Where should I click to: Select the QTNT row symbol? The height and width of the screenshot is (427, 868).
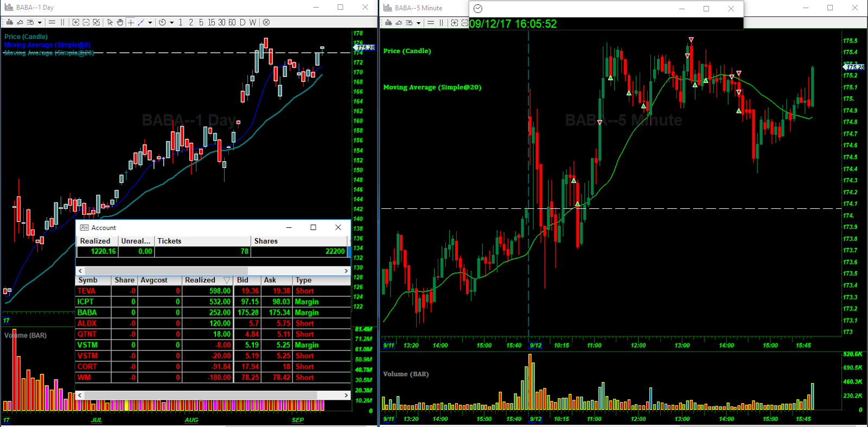point(87,335)
